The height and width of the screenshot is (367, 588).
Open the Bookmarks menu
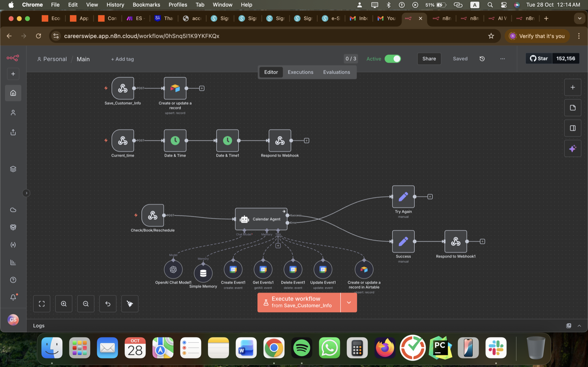point(146,5)
